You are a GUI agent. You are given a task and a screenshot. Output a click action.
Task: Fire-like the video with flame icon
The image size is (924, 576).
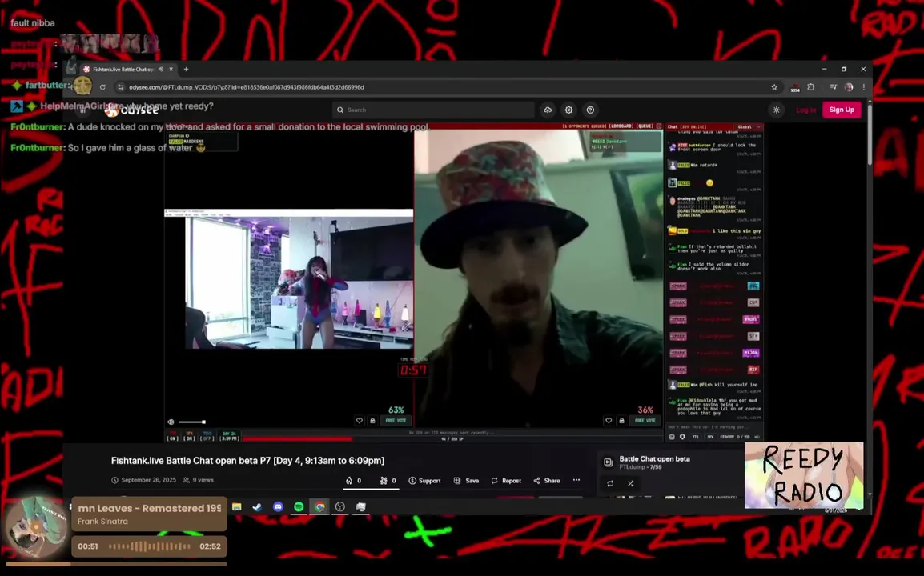354,481
